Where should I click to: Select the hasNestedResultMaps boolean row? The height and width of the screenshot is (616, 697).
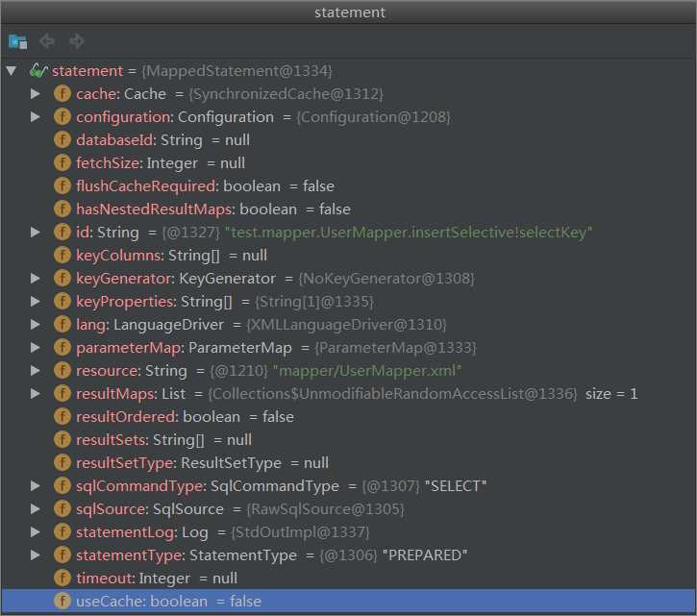coord(212,209)
